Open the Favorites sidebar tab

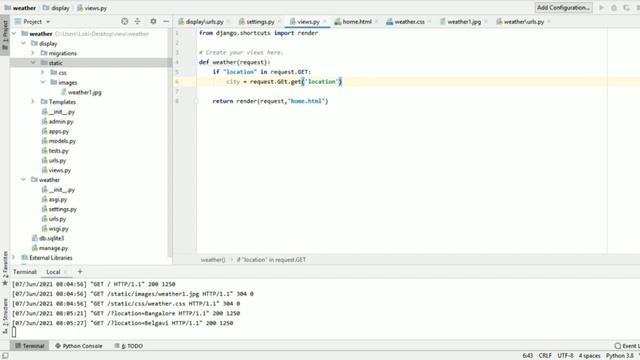pyautogui.click(x=5, y=268)
